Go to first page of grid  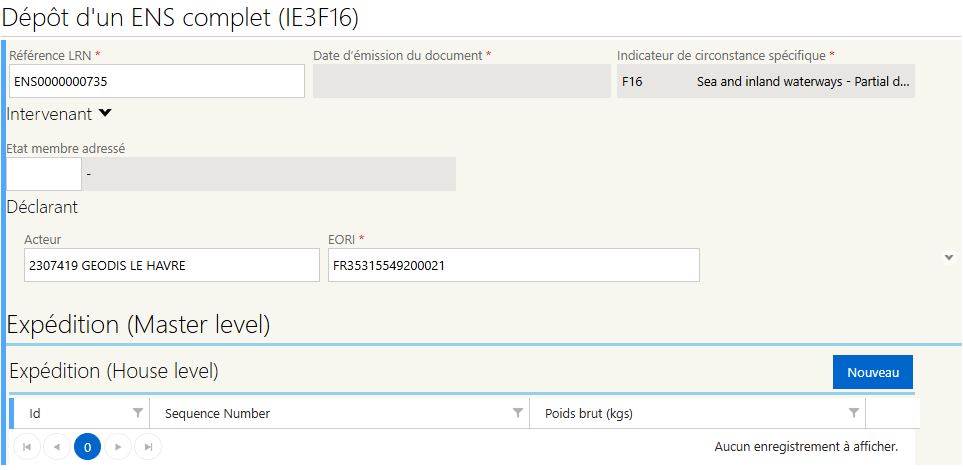27,447
